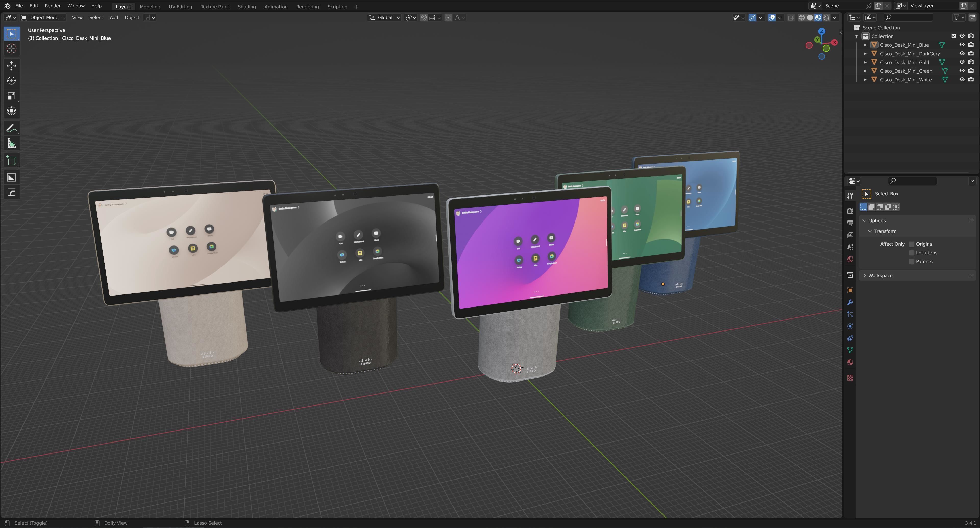Switch viewport to rendered shading
Image resolution: width=980 pixels, height=528 pixels.
coord(826,18)
